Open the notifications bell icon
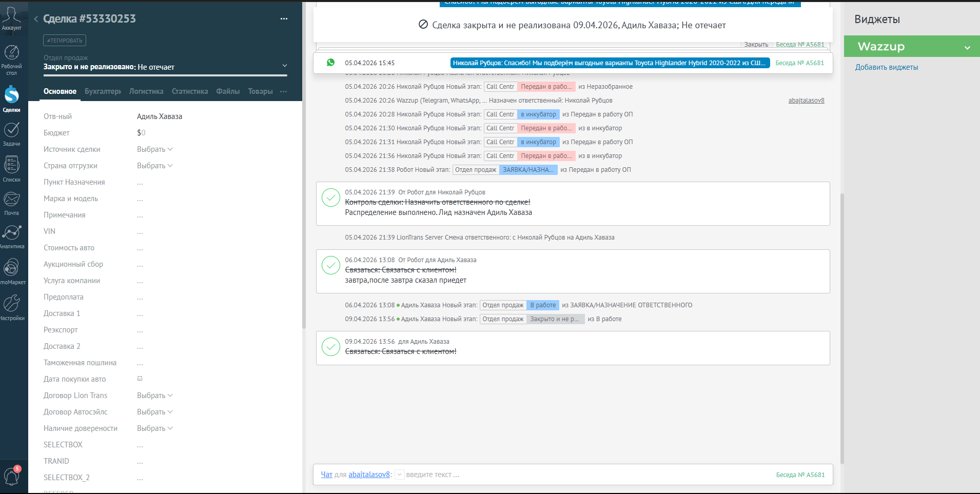The image size is (980, 494). tap(11, 476)
